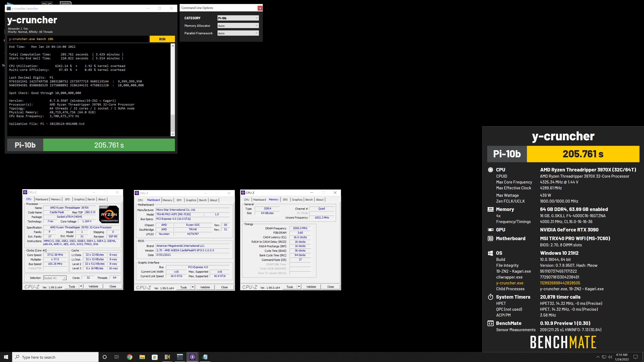644x362 pixels.
Task: Close the Command Line Options window
Action: pos(260,8)
